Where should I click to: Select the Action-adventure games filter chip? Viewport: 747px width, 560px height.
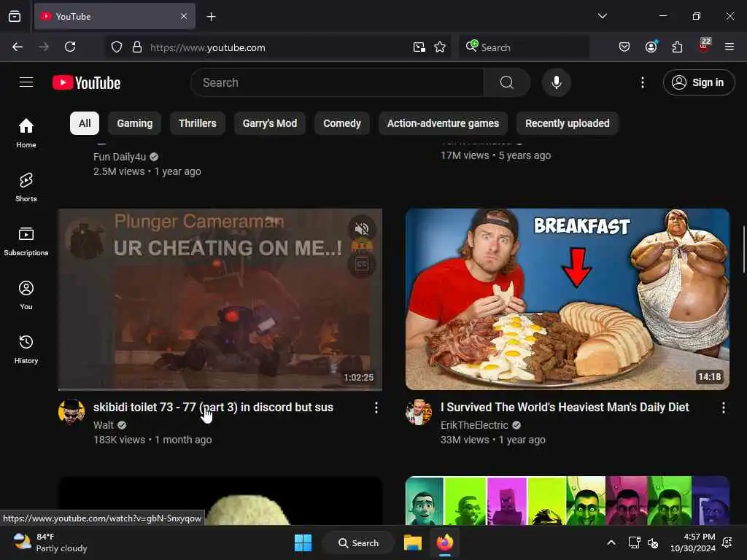pyautogui.click(x=443, y=123)
